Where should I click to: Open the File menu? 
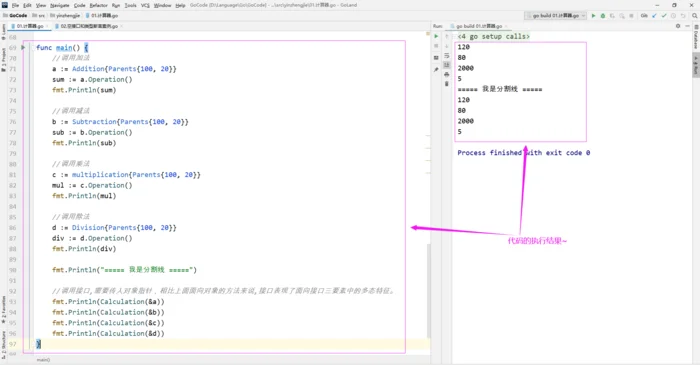tap(15, 5)
